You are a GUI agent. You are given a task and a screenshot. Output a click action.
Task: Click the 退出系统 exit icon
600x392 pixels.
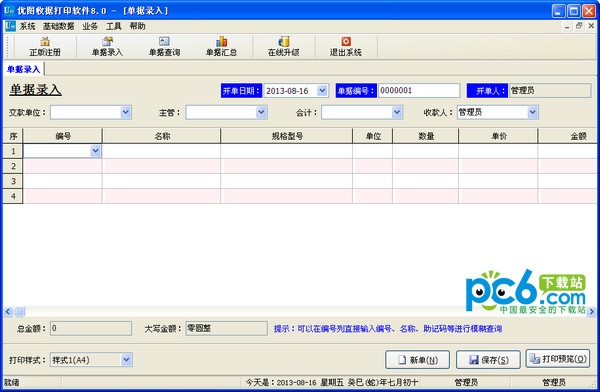(x=346, y=47)
